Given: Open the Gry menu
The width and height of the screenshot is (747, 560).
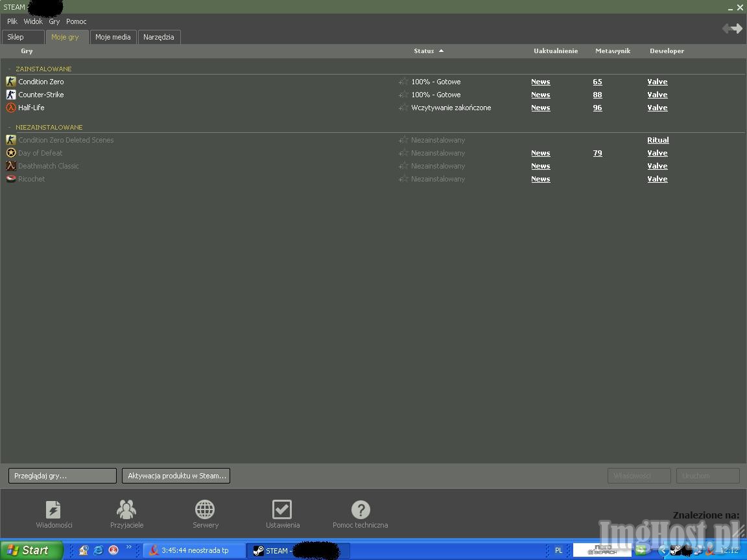Looking at the screenshot, I should (54, 21).
